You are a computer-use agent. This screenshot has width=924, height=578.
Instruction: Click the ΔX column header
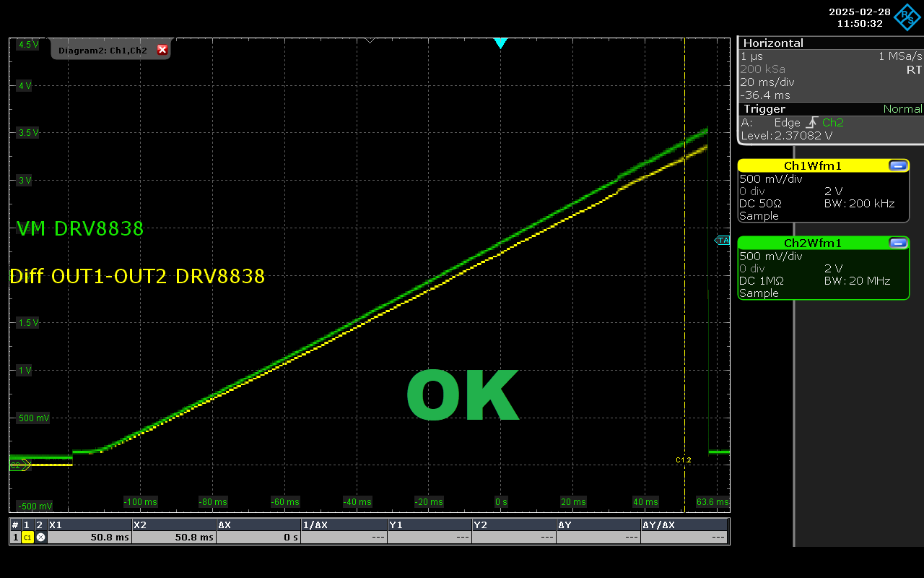click(259, 525)
